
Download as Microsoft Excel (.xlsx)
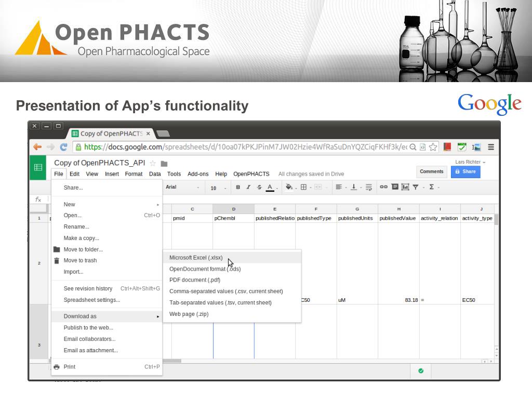pyautogui.click(x=232, y=258)
